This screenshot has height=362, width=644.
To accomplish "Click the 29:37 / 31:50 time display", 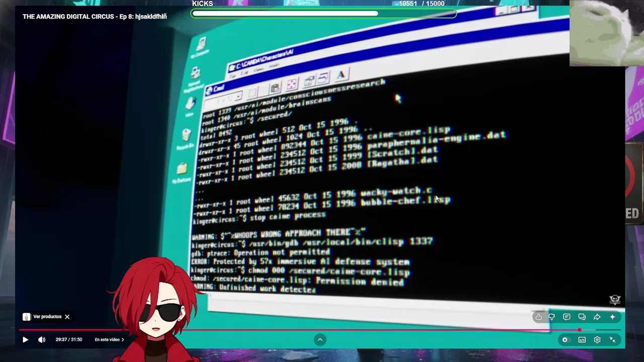I will coord(69,340).
